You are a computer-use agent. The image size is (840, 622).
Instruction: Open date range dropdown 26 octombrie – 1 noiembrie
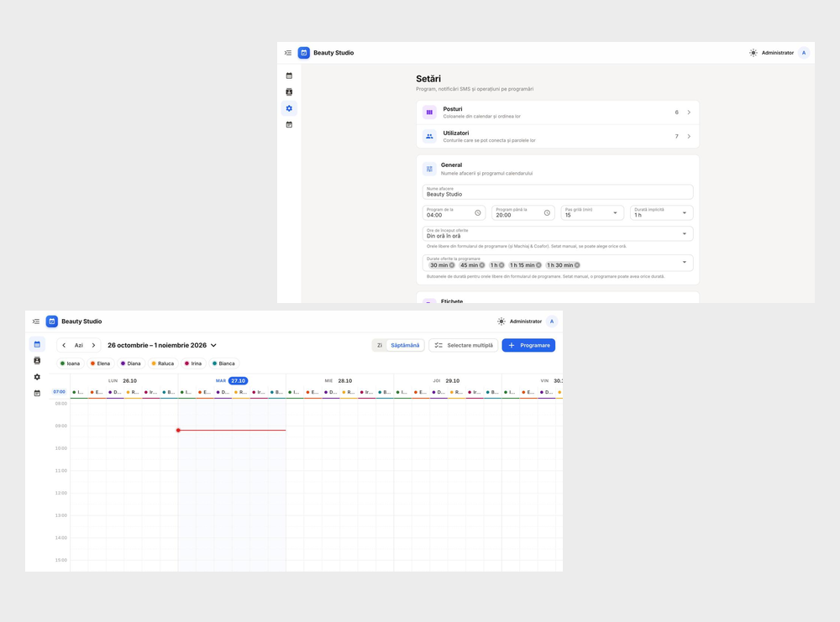pyautogui.click(x=162, y=345)
